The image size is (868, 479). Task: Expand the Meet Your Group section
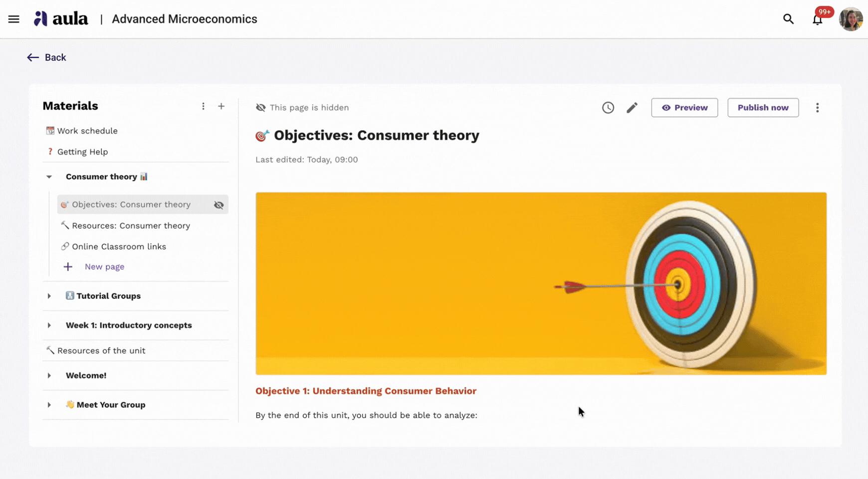coord(49,405)
